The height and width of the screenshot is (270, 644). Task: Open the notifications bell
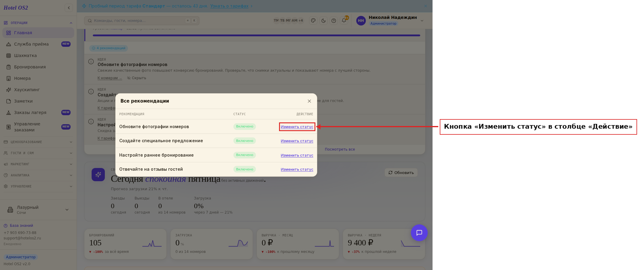pyautogui.click(x=344, y=20)
